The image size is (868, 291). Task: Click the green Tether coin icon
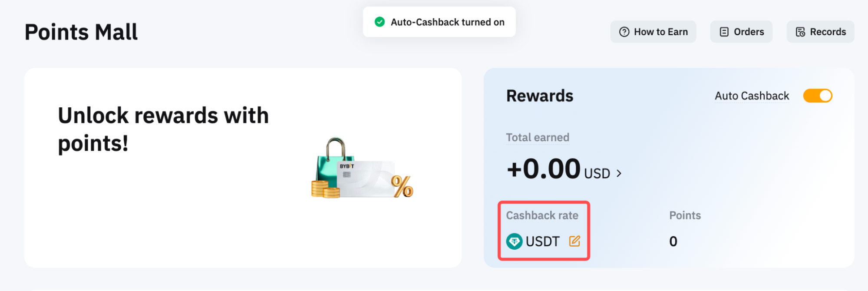[515, 241]
